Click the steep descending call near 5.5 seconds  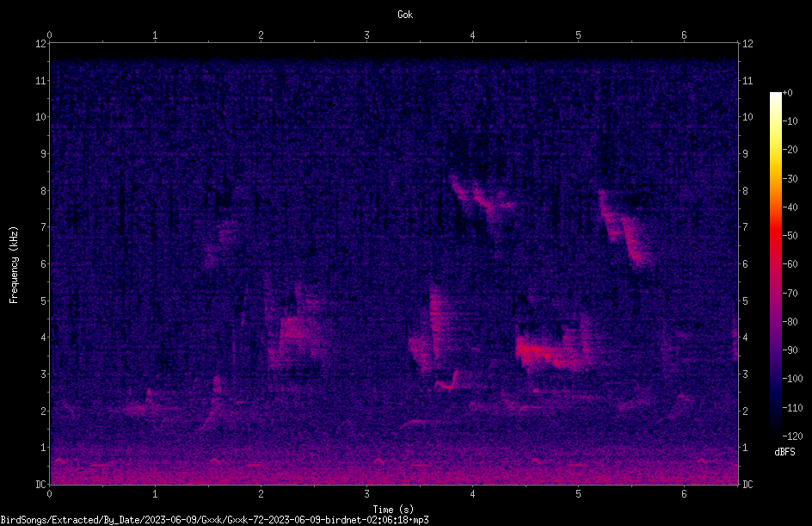625,230
